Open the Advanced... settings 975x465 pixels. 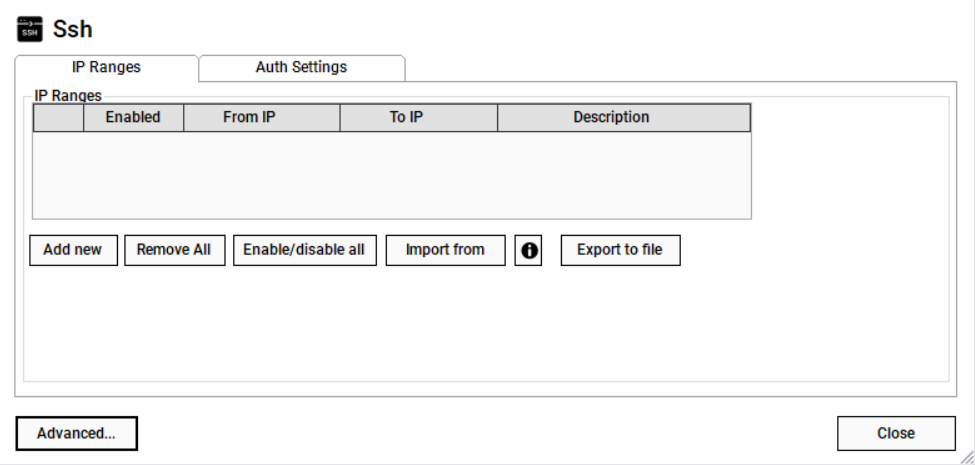(x=76, y=433)
